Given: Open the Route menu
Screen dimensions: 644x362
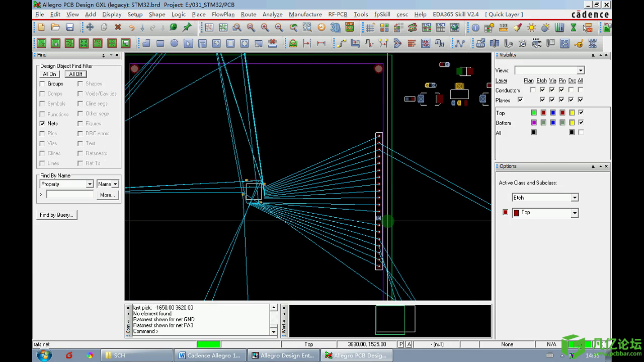Looking at the screenshot, I should click(x=249, y=15).
